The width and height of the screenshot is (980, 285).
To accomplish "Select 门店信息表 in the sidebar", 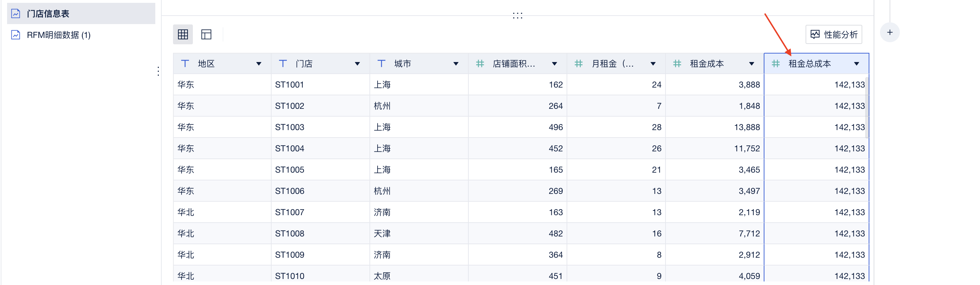I will (x=81, y=14).
